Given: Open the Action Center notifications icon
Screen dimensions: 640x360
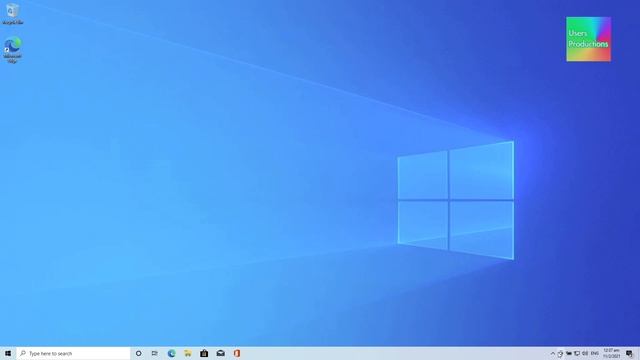Looking at the screenshot, I should coord(629,353).
